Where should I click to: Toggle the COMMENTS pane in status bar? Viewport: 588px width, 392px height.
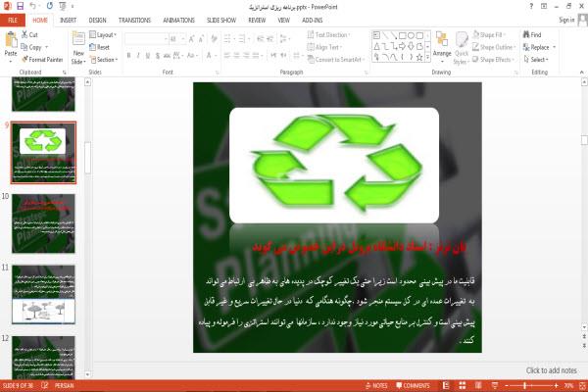[x=413, y=385]
